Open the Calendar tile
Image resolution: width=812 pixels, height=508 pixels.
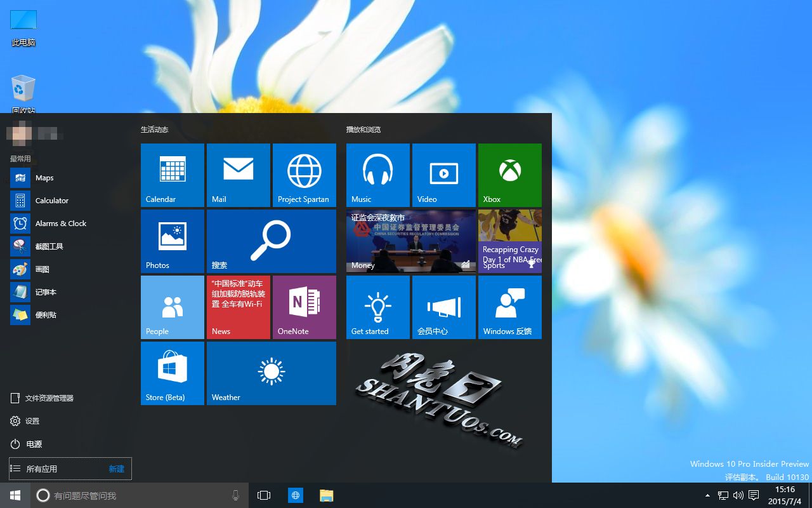[172, 175]
